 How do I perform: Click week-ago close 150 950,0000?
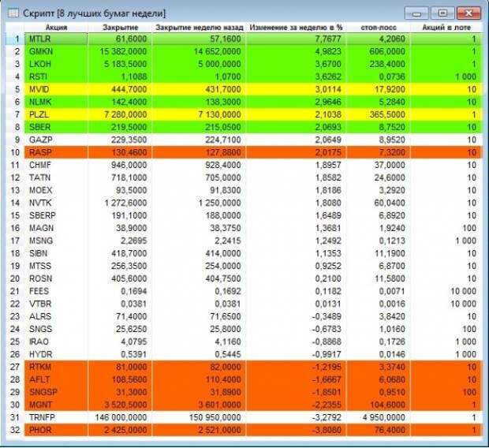(x=215, y=417)
